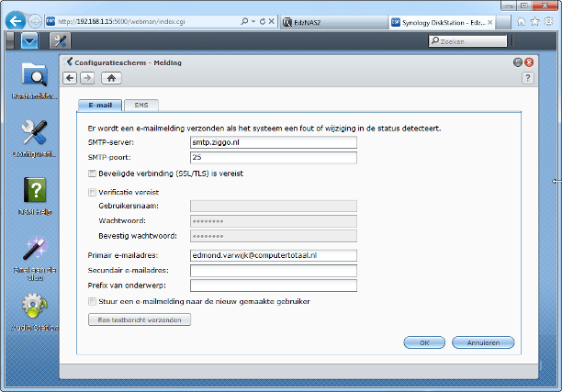Click the wrench taskbar item
This screenshot has width=562, height=392.
click(60, 41)
